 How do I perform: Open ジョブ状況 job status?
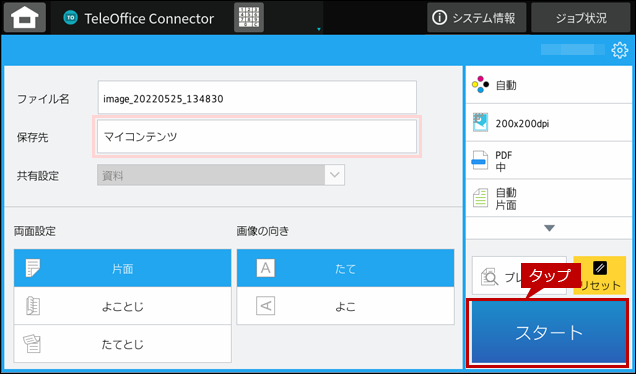pyautogui.click(x=581, y=18)
